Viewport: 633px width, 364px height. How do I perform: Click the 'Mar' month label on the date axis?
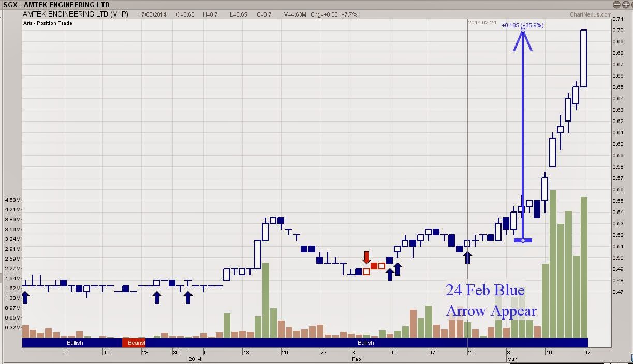pos(511,358)
